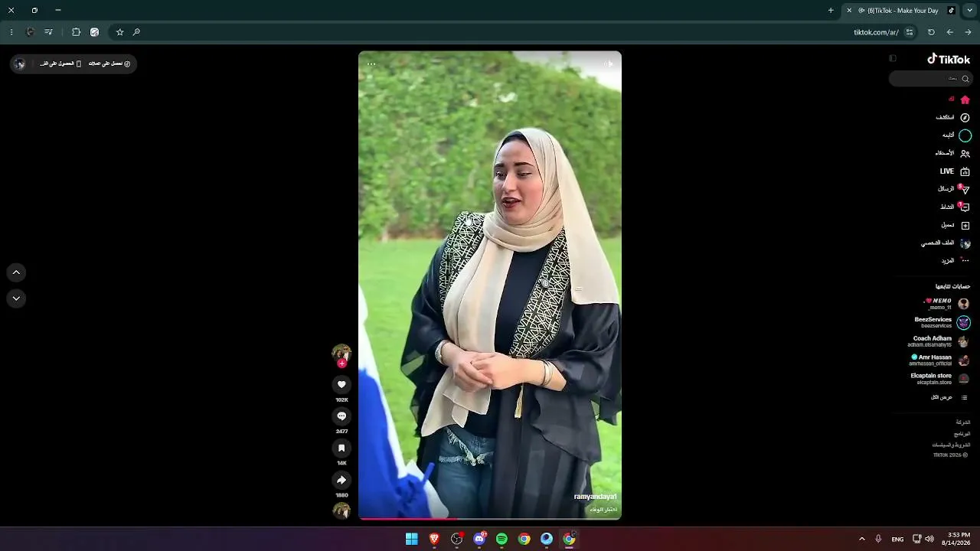Click the Get Coins button at top left
Screen dimensions: 980x551
109,64
